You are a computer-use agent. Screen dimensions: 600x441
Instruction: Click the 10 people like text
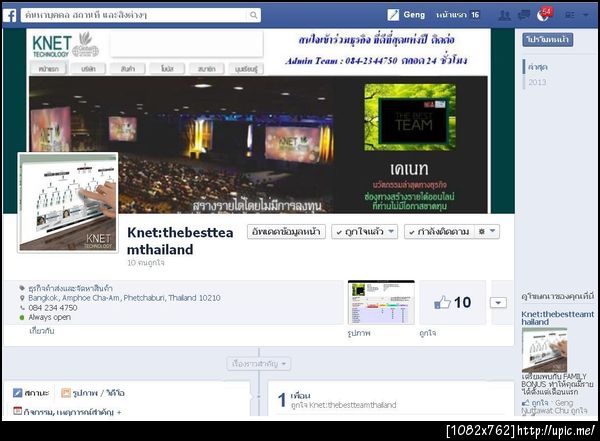[x=146, y=263]
